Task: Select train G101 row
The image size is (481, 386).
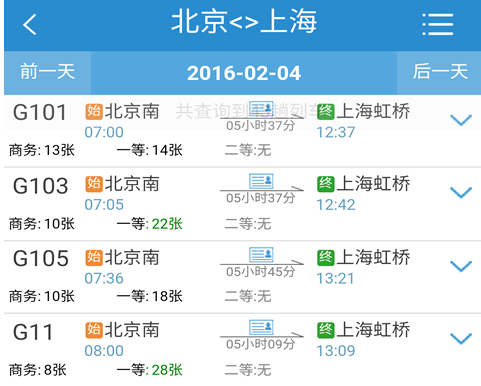Action: click(x=242, y=131)
